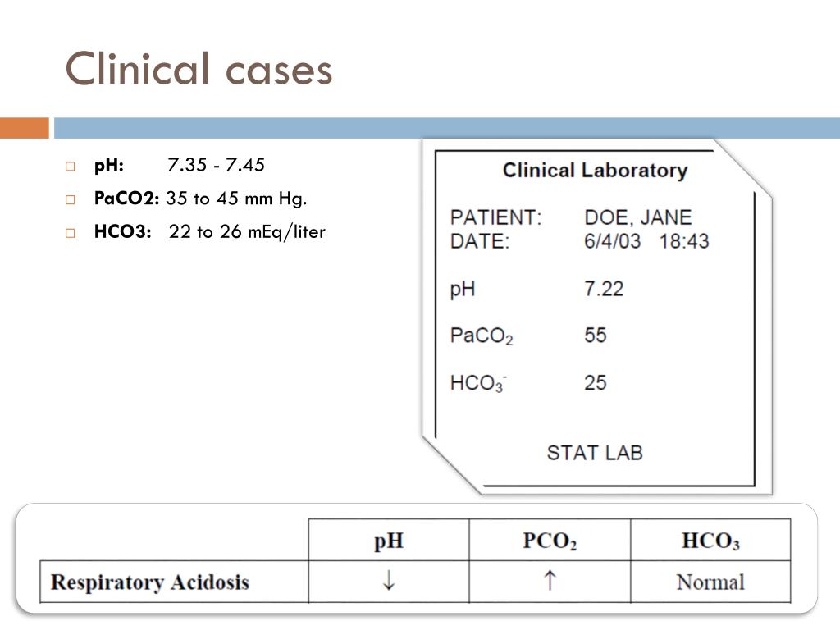Click the STAT LAB label
The image size is (840, 630).
coord(595,453)
